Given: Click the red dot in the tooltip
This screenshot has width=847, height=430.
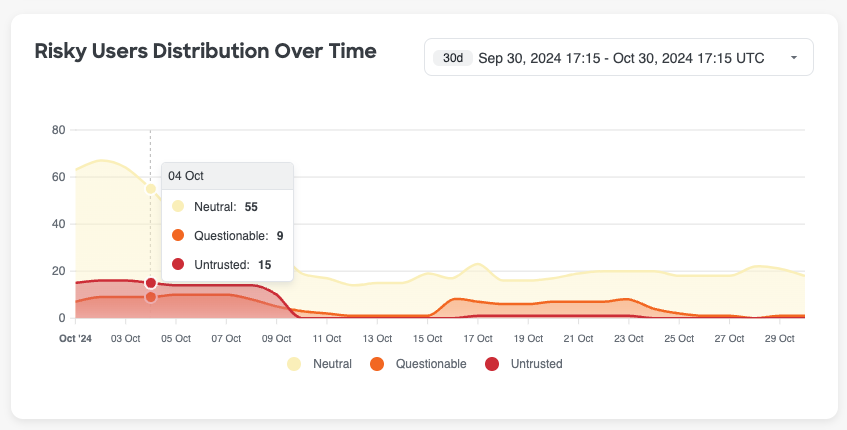Looking at the screenshot, I should pyautogui.click(x=178, y=264).
